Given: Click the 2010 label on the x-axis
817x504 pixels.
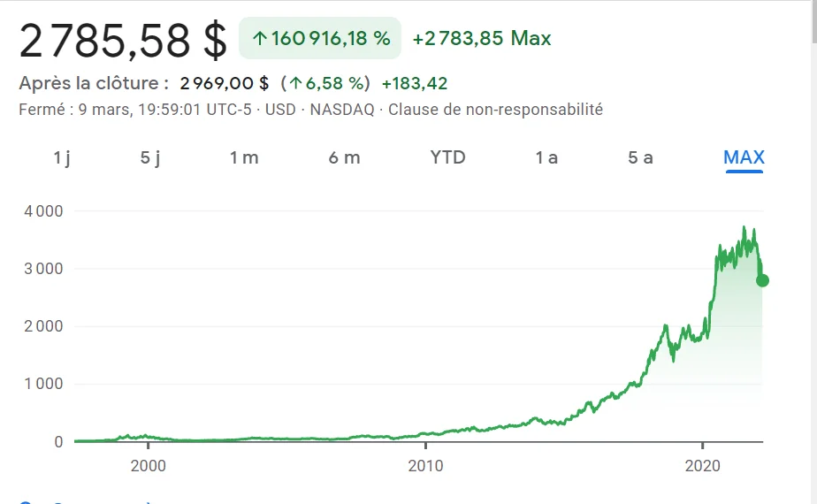Looking at the screenshot, I should click(425, 465).
